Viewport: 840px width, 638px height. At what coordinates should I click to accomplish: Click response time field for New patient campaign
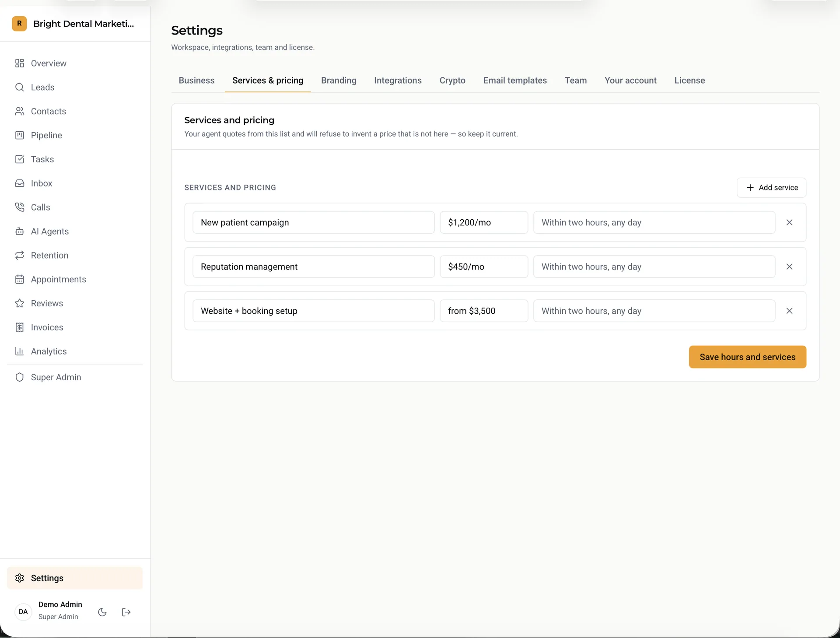pos(654,222)
